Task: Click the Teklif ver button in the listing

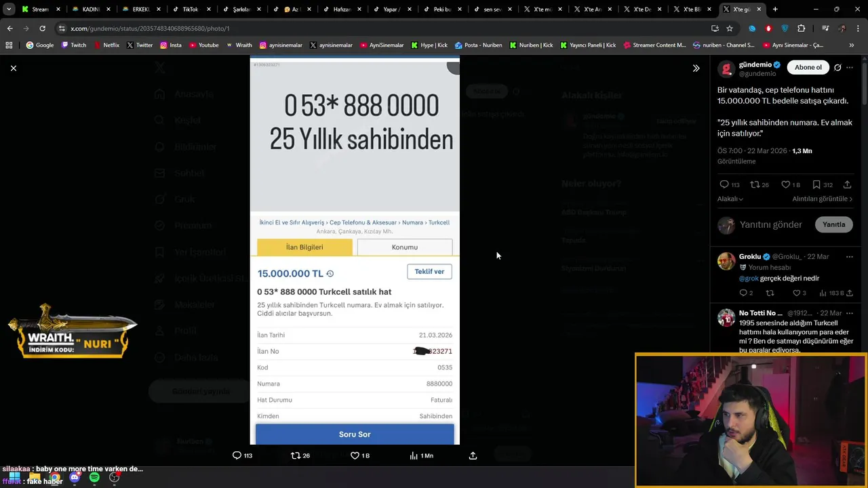Action: click(x=429, y=271)
